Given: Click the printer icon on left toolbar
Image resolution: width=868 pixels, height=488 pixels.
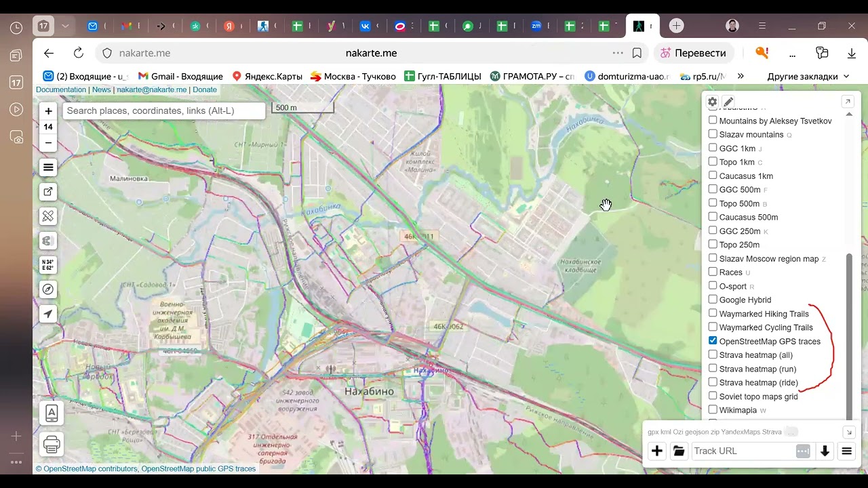Looking at the screenshot, I should pos(52,445).
